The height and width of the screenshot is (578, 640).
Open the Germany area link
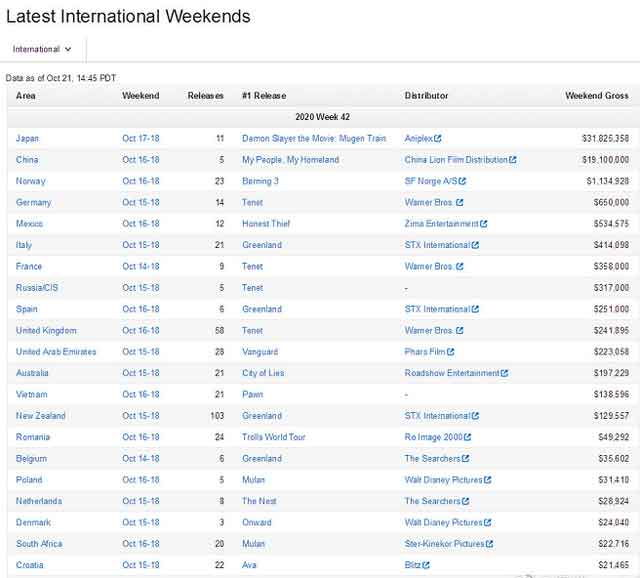(33, 202)
